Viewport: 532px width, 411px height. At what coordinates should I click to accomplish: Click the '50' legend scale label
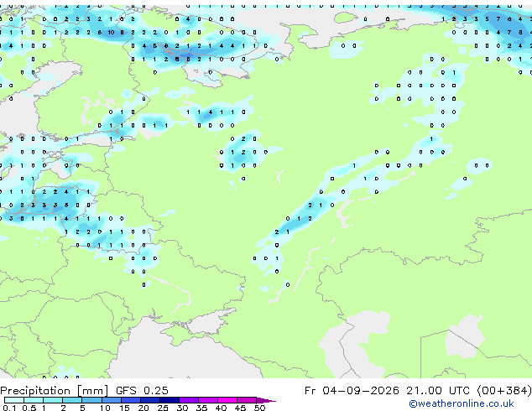[260, 408]
